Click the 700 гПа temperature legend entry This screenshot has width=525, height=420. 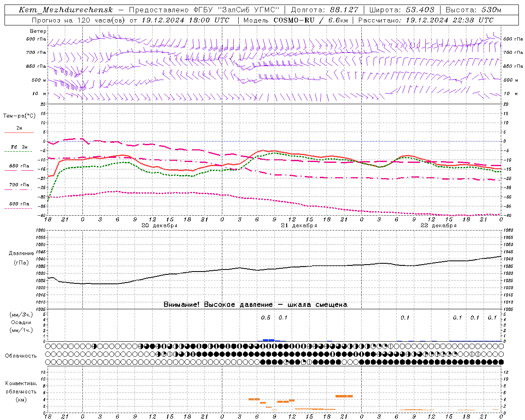[x=19, y=185]
